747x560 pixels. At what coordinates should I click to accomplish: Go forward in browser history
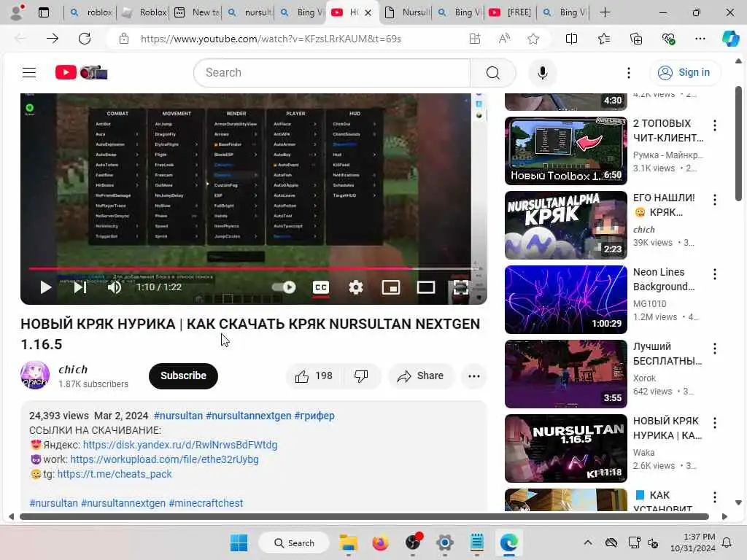[53, 39]
